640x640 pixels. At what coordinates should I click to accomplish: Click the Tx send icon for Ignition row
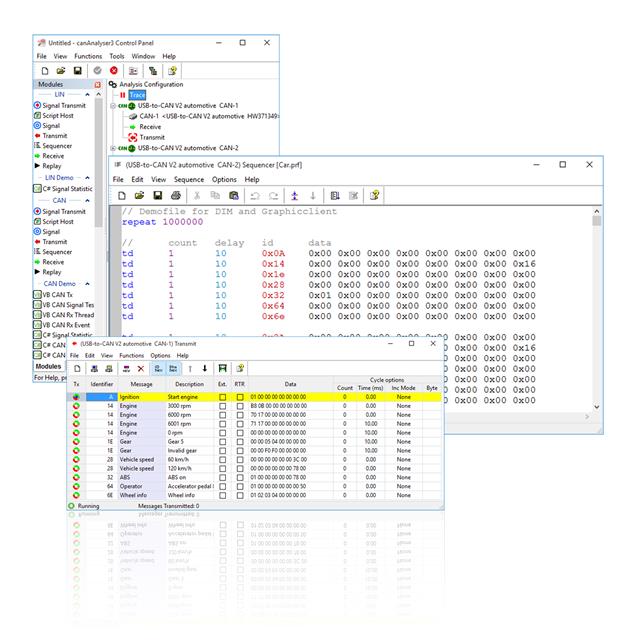(x=77, y=397)
